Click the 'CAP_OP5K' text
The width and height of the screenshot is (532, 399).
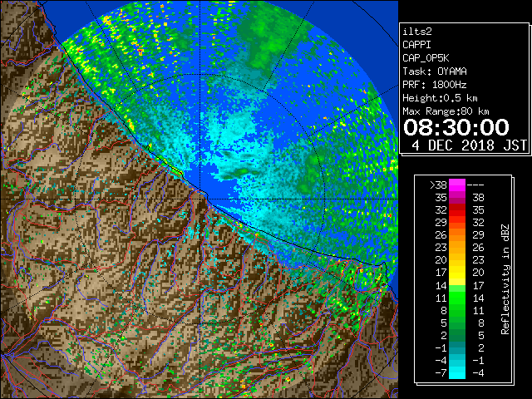pos(426,58)
